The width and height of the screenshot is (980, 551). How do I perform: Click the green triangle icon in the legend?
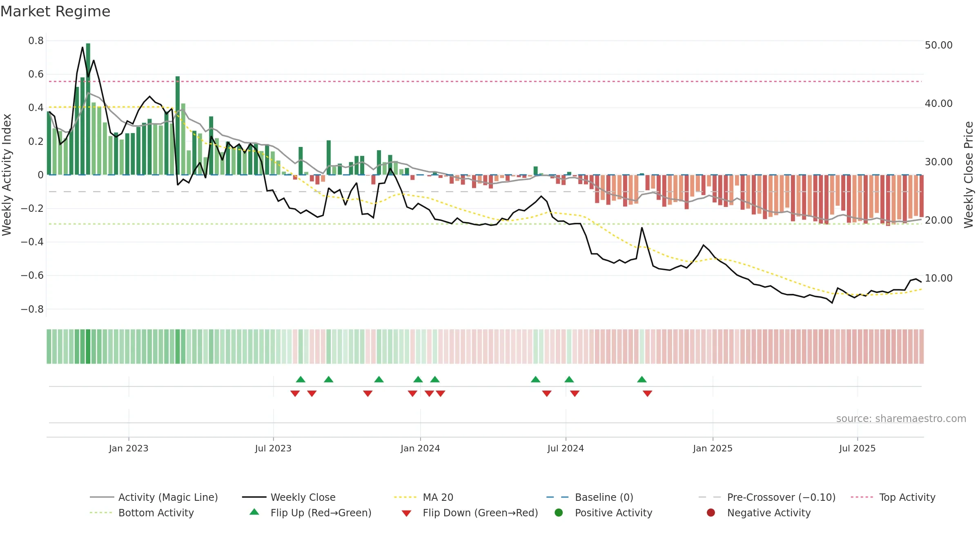(254, 512)
